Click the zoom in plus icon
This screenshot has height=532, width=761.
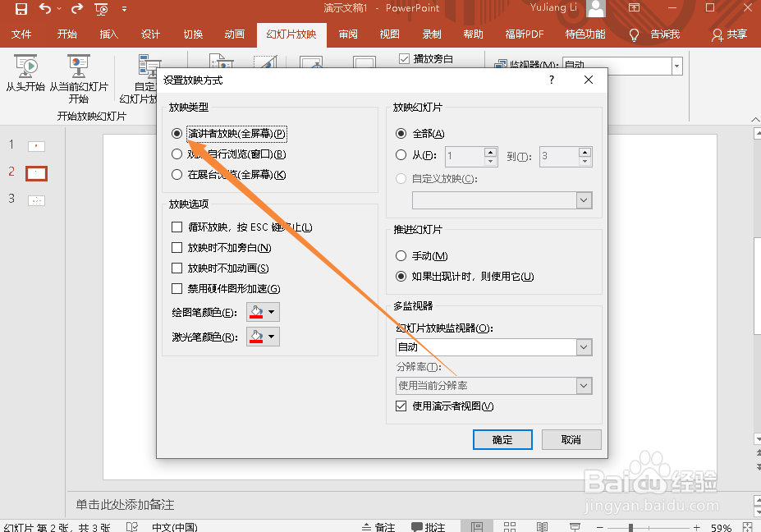(x=697, y=528)
